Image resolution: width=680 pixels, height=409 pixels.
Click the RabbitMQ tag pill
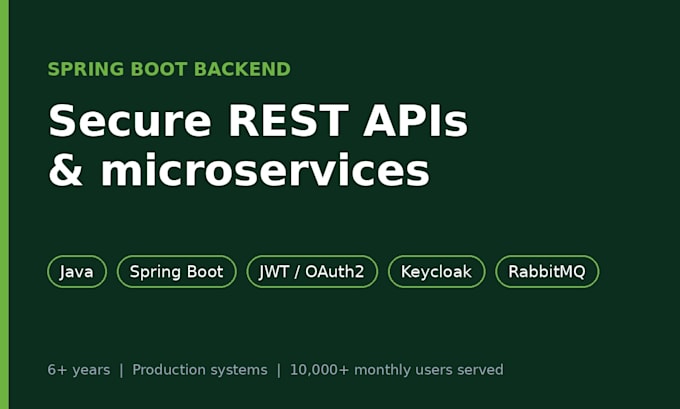(x=547, y=272)
